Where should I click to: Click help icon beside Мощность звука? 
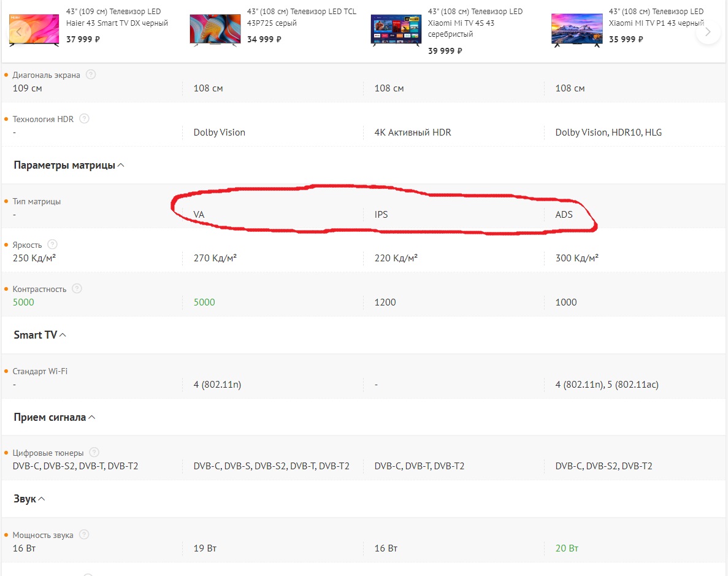pos(84,535)
